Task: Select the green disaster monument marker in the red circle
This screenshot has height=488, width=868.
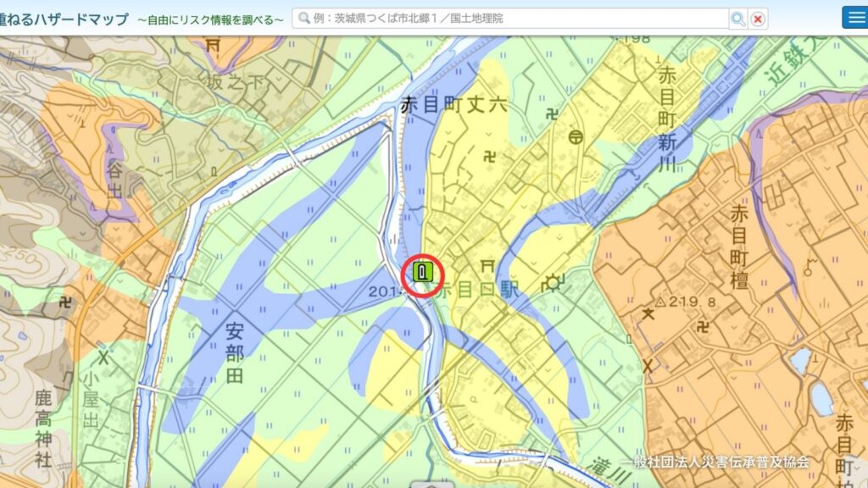Action: (422, 273)
